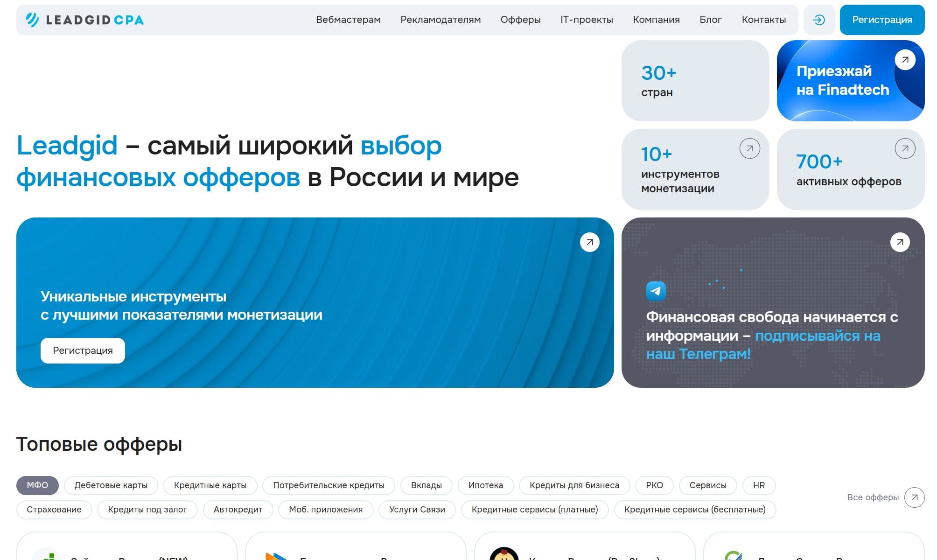Click white Регистрация button on blue banner

point(83,350)
